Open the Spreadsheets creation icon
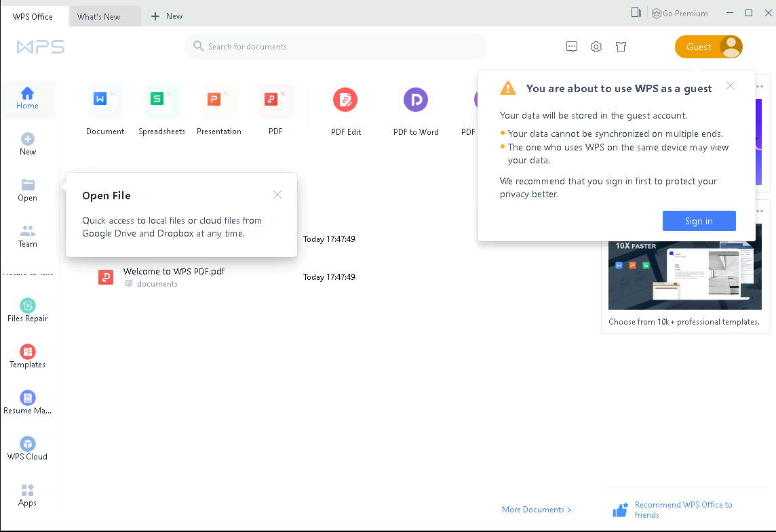This screenshot has width=776, height=532. [x=161, y=101]
